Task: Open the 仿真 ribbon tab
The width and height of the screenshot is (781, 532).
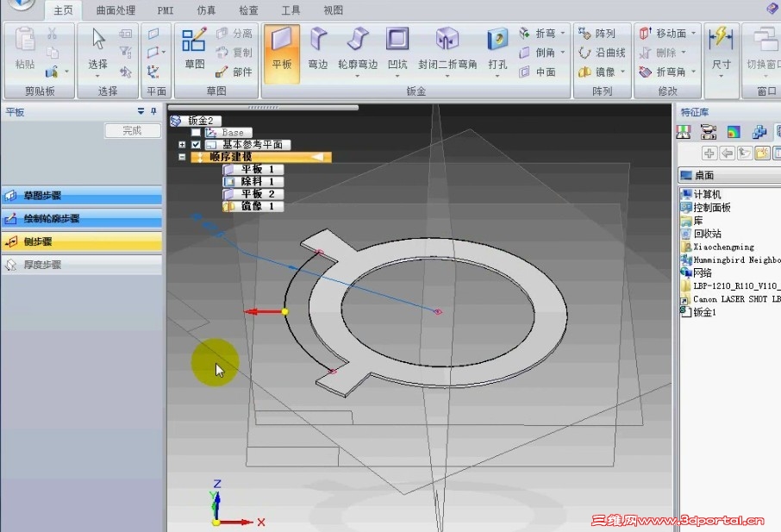Action: [x=206, y=10]
